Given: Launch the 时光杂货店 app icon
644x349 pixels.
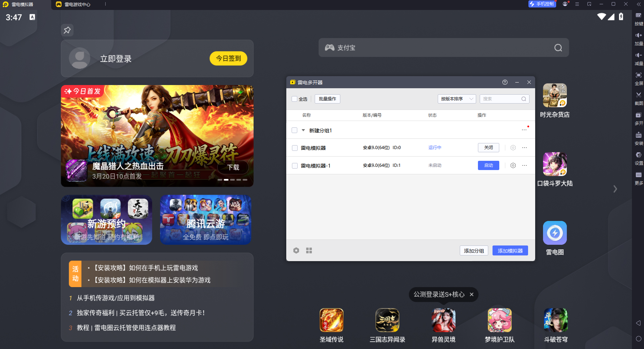Looking at the screenshot, I should pyautogui.click(x=555, y=95).
